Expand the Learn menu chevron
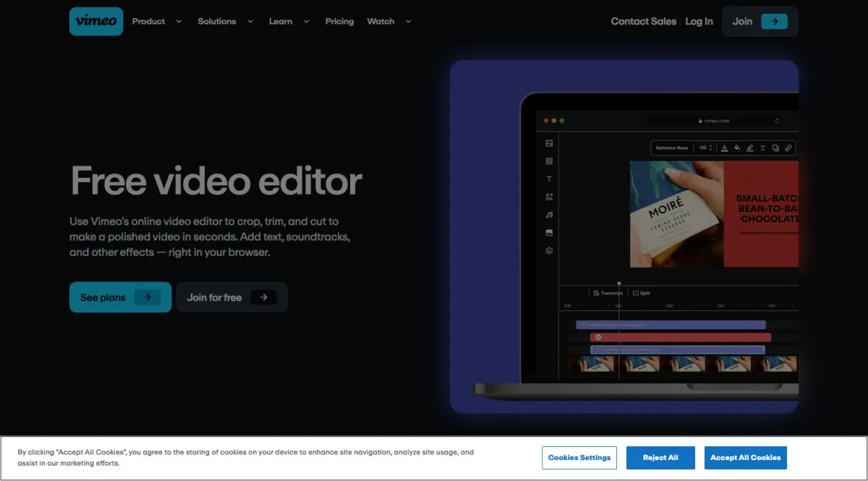 click(x=307, y=22)
